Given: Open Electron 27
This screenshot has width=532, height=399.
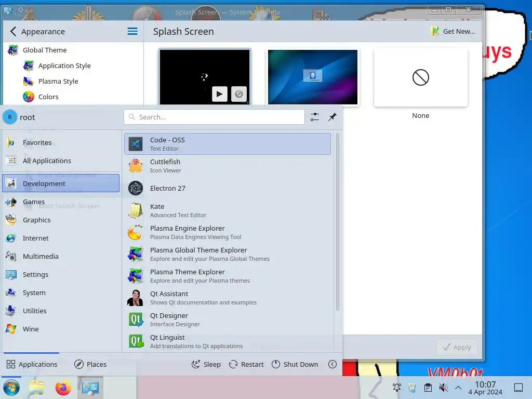Looking at the screenshot, I should pyautogui.click(x=228, y=188).
